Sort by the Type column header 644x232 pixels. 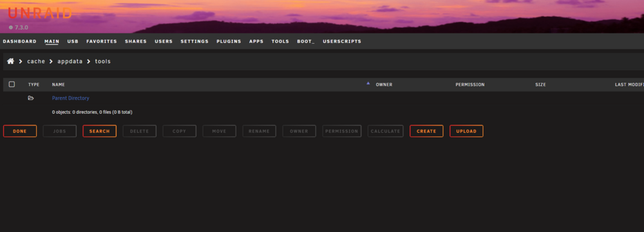click(x=33, y=84)
